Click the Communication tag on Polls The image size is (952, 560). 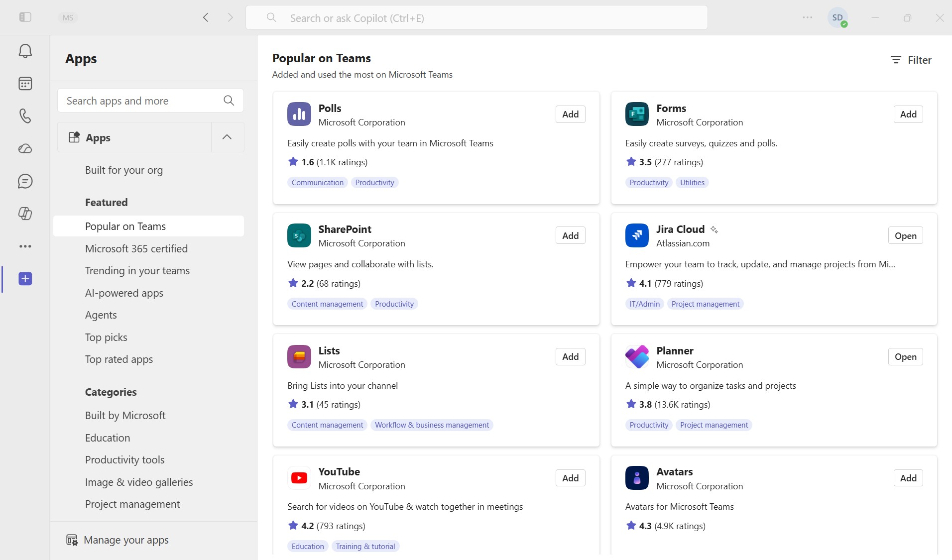(317, 183)
